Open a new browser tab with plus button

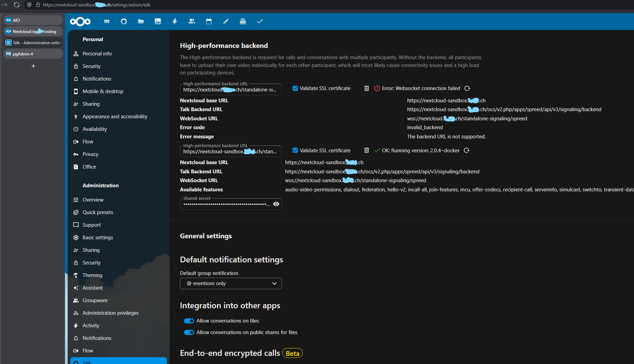pos(33,66)
